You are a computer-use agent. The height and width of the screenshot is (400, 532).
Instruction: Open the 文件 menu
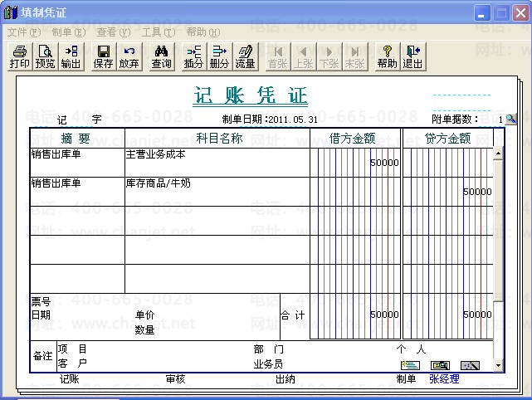click(x=23, y=32)
